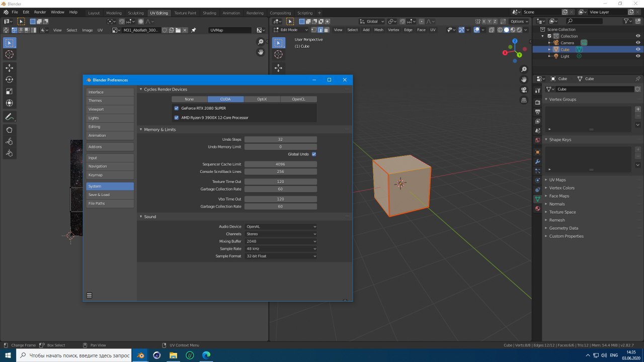Click the pin image icon in UV editor

point(194,30)
